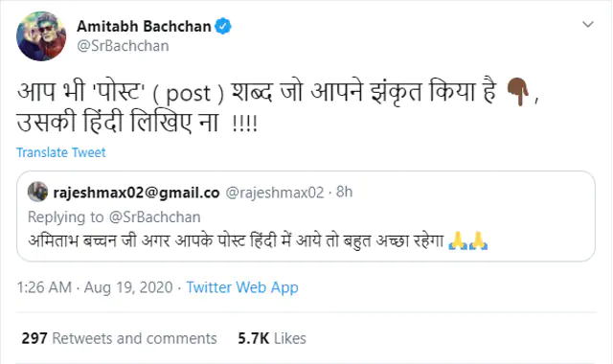Image resolution: width=613 pixels, height=364 pixels.
Task: Open the quoted tweet Hindi text
Action: point(236,240)
